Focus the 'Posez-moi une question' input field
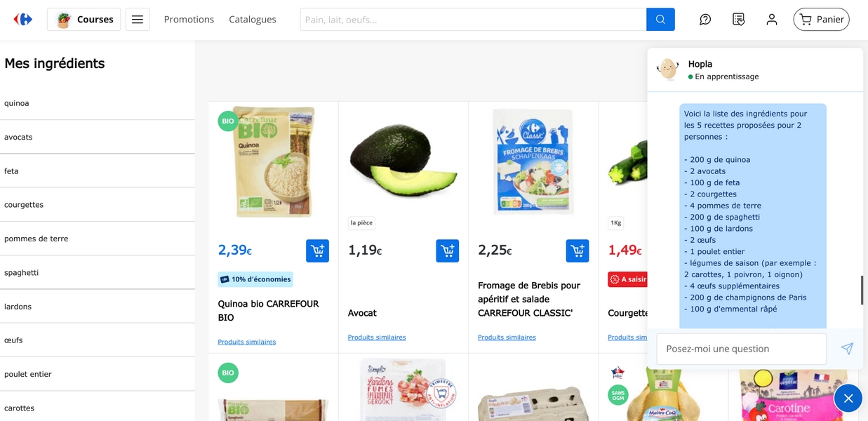868x421 pixels. tap(742, 349)
